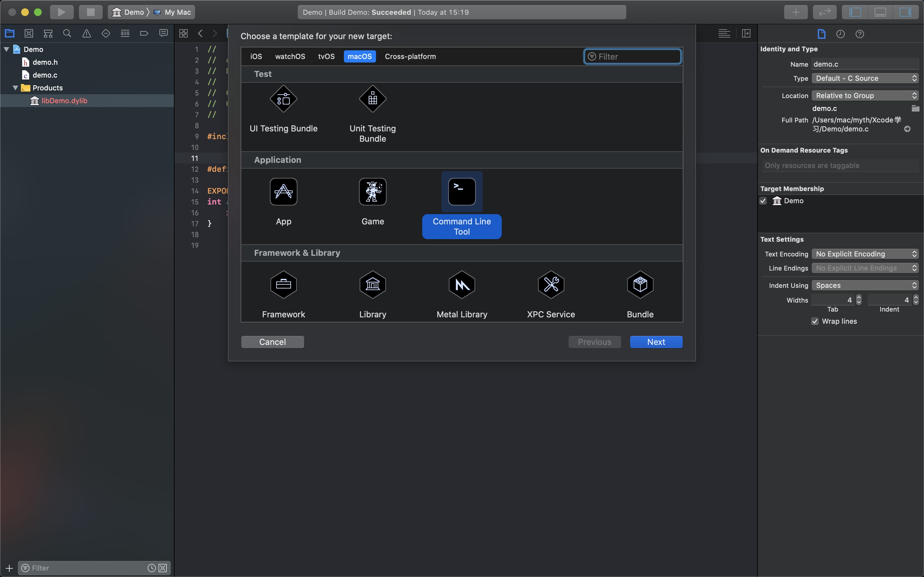Image resolution: width=924 pixels, height=577 pixels.
Task: Toggle the Wrap lines checkbox
Action: (x=815, y=321)
